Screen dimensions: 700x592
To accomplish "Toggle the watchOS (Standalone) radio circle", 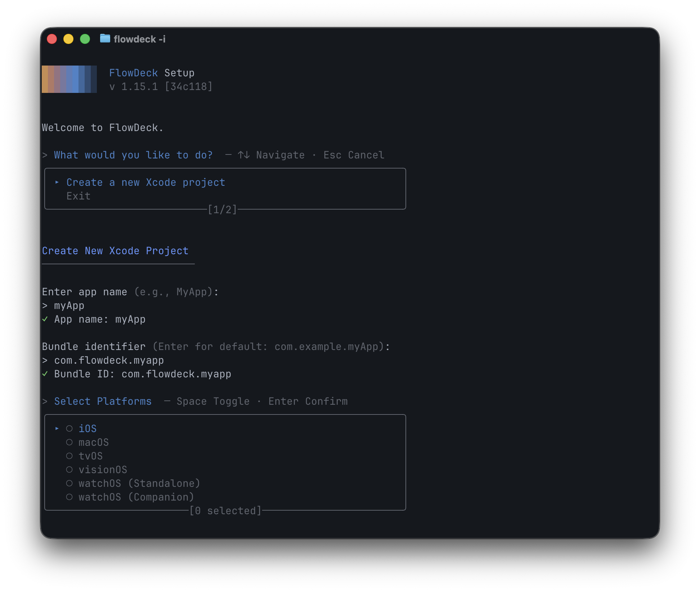I will pos(69,483).
